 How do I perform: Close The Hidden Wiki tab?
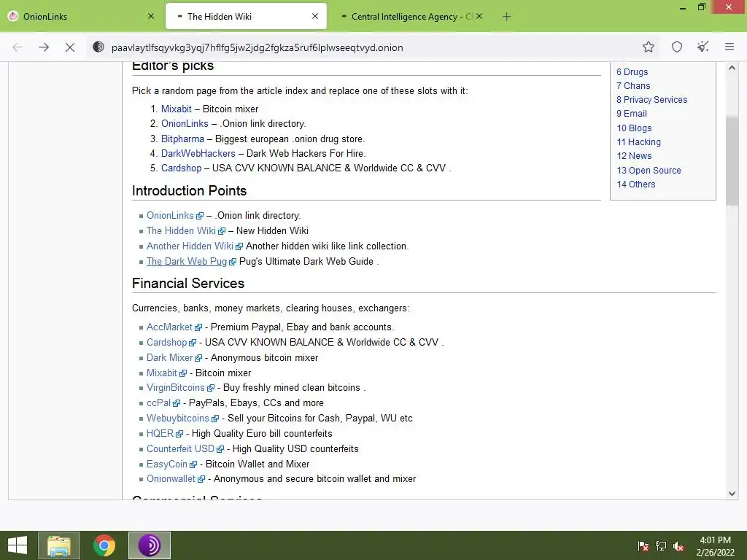tap(315, 16)
